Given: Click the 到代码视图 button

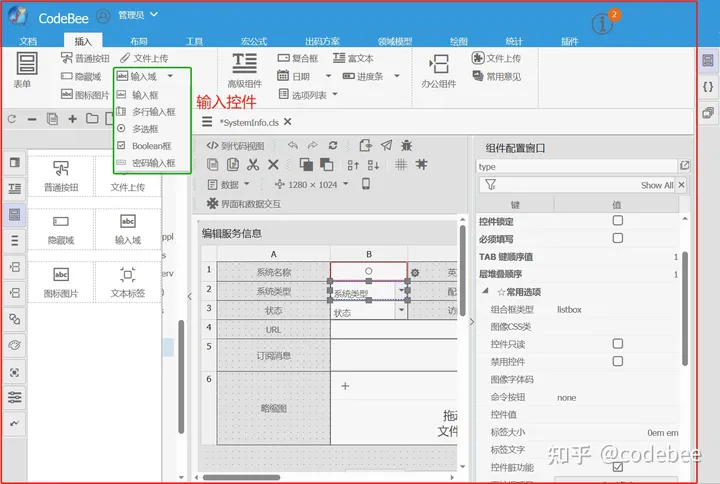Looking at the screenshot, I should [x=234, y=145].
